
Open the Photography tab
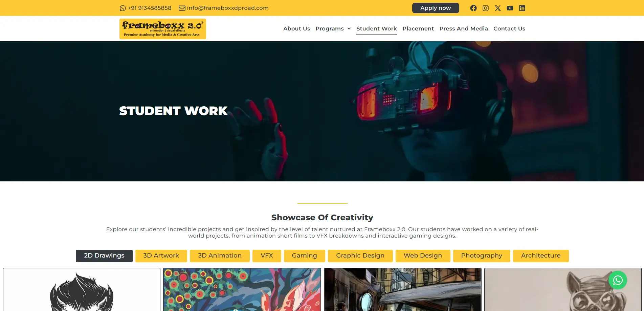481,256
